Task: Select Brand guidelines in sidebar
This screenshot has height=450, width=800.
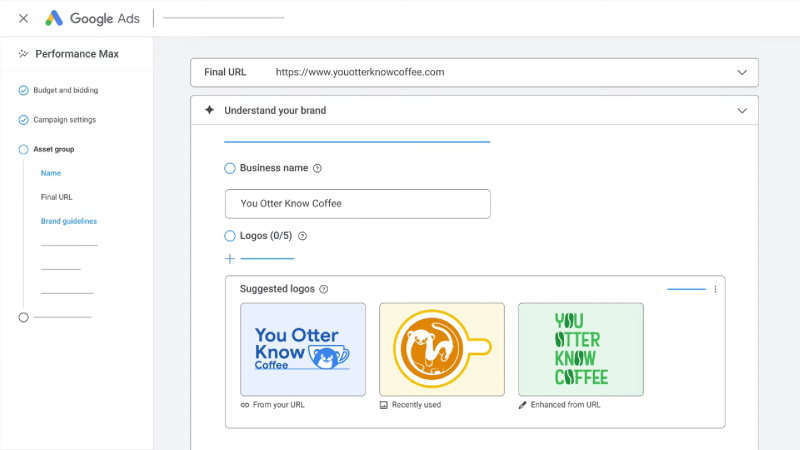Action: coord(68,221)
